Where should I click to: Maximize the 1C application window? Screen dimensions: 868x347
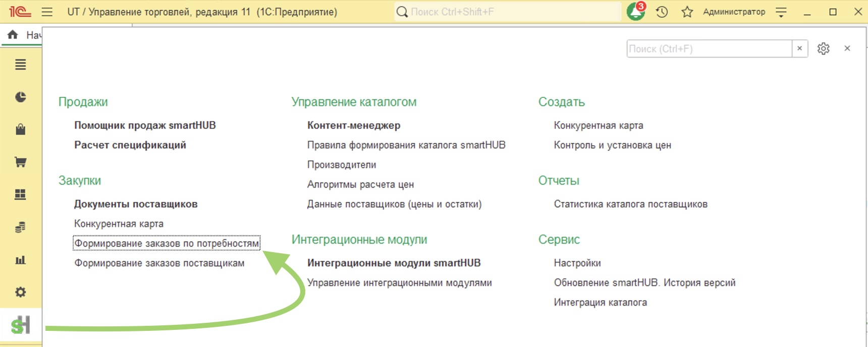point(833,12)
